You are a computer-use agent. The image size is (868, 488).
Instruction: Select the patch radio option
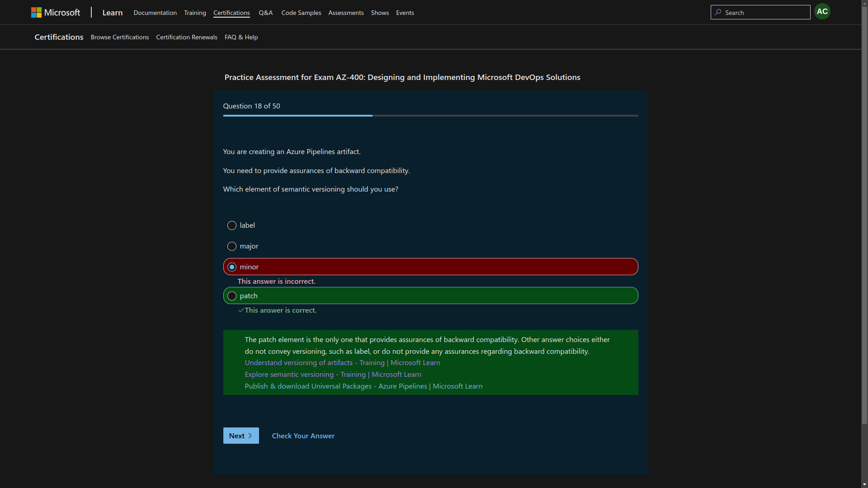[232, 296]
